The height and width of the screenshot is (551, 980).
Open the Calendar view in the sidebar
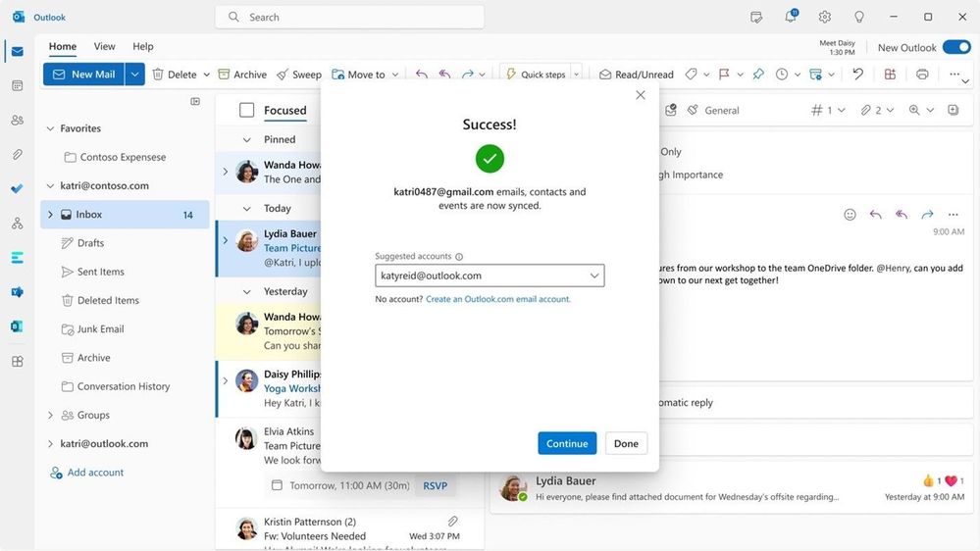tap(18, 85)
